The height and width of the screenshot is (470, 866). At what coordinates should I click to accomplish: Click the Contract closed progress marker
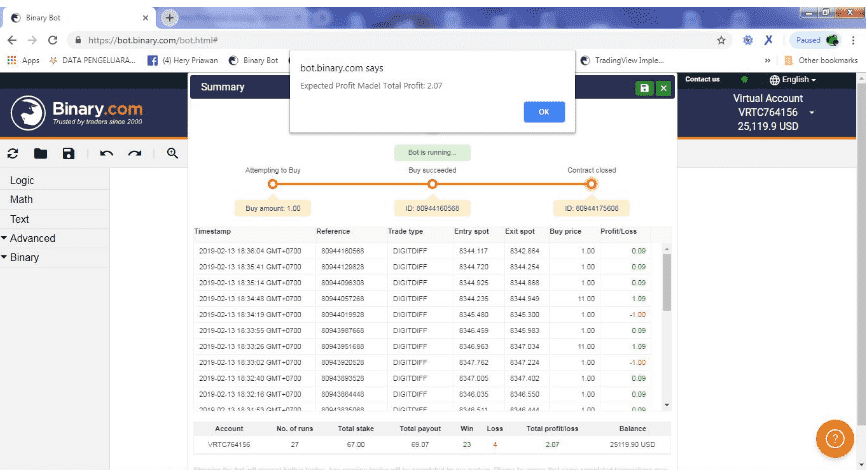point(591,184)
